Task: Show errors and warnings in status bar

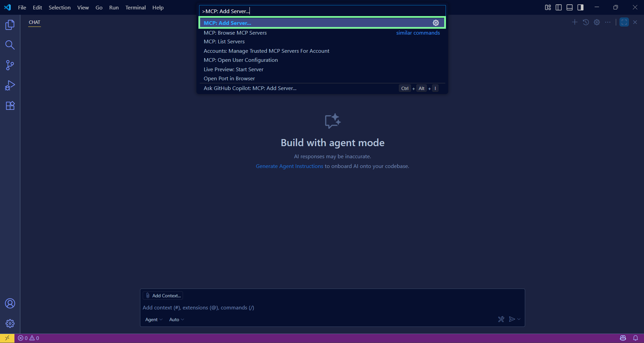Action: click(29, 338)
